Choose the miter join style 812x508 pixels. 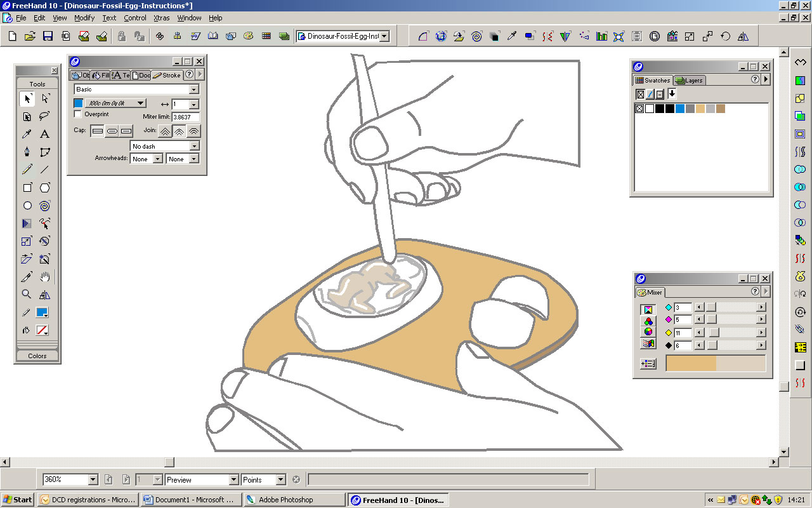point(165,131)
